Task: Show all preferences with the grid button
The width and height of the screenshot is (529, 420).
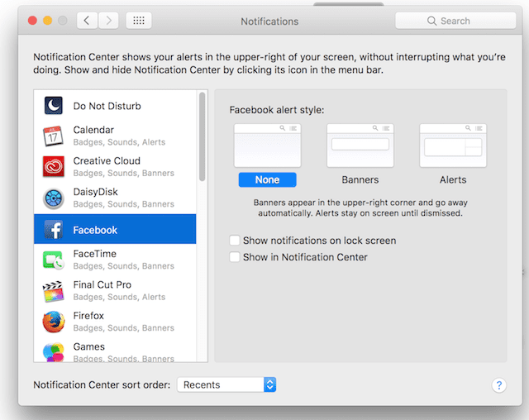Action: pos(139,21)
